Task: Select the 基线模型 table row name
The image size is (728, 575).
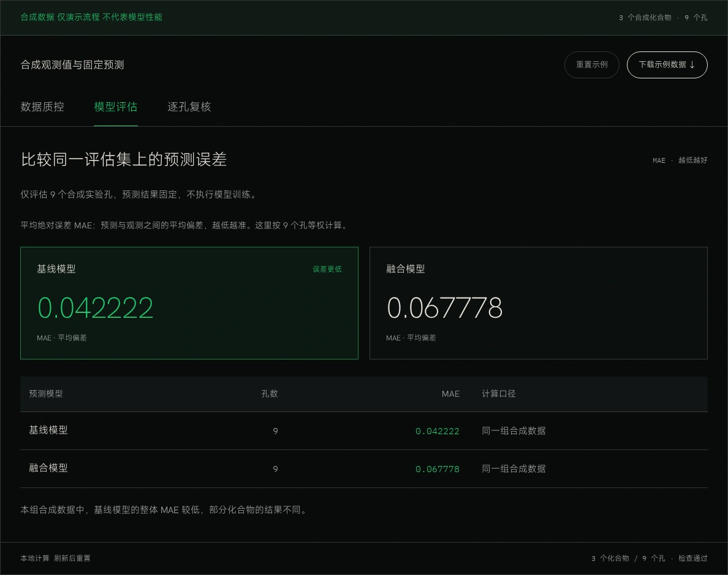Action: [48, 430]
